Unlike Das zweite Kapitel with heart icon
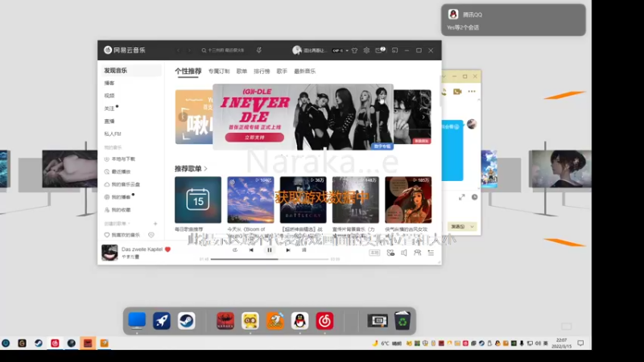This screenshot has width=644, height=362. pos(167,249)
